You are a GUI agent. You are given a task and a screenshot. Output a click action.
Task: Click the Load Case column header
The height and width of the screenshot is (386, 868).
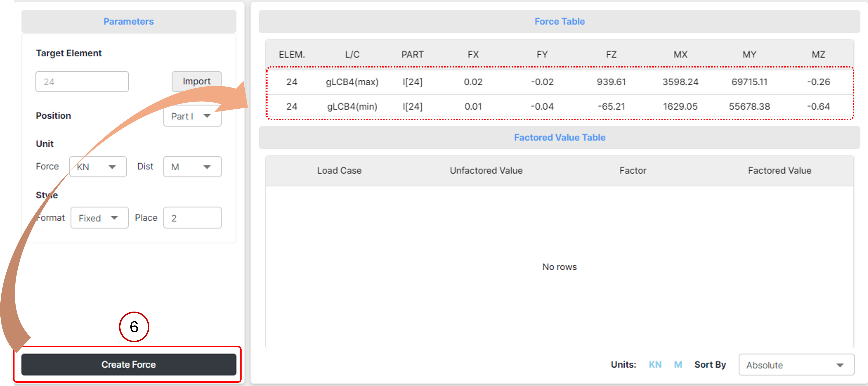[x=339, y=171]
